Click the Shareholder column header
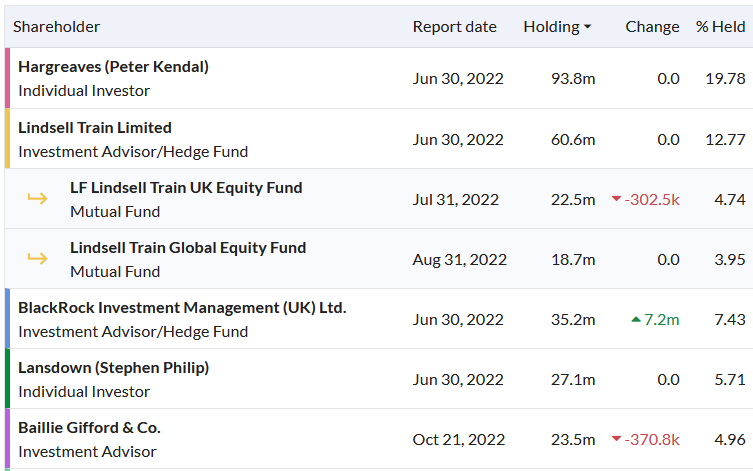The image size is (753, 471). 56,27
